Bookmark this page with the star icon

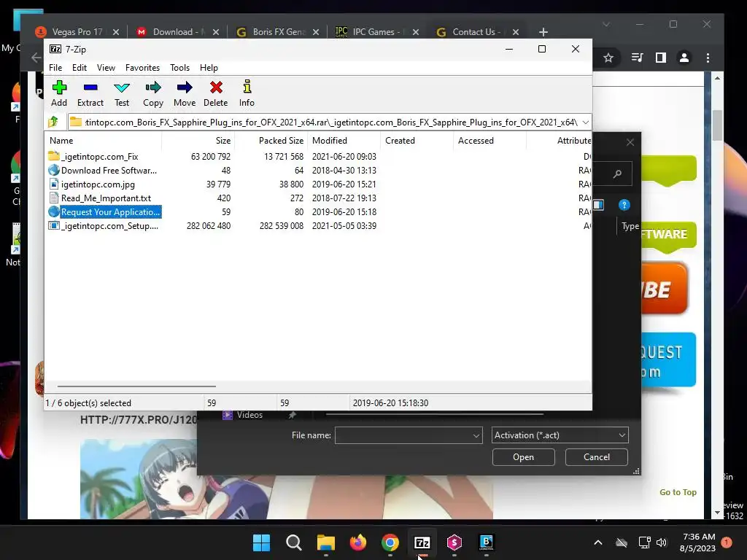(x=608, y=58)
